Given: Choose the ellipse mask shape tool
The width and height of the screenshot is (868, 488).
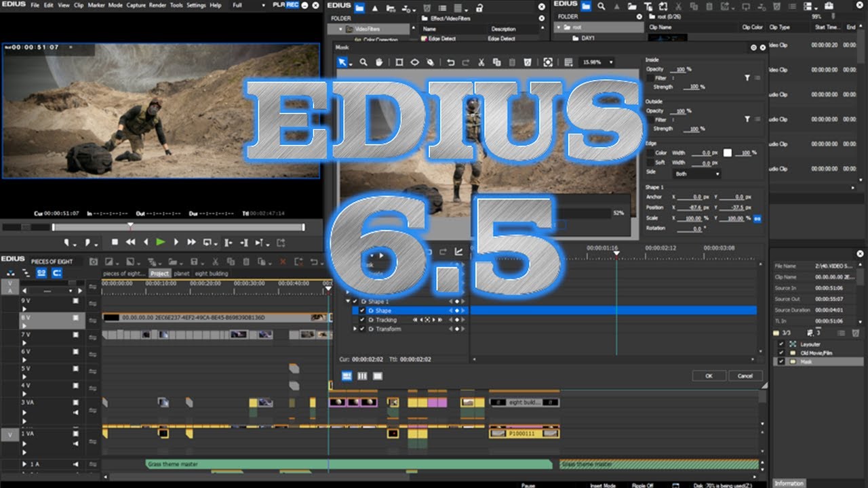Looking at the screenshot, I should tap(414, 62).
